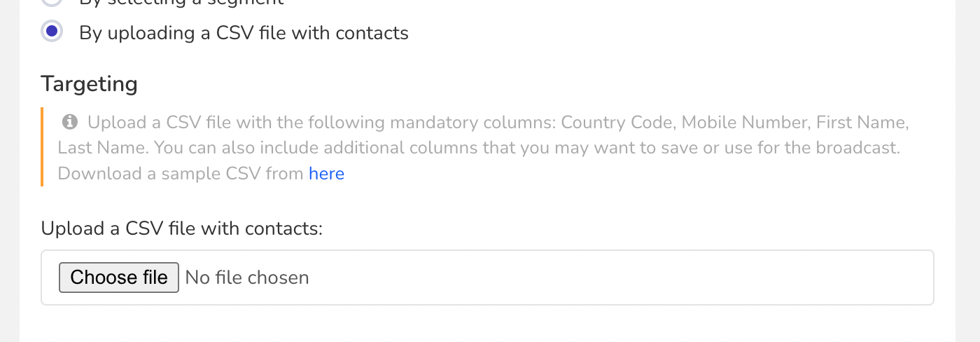Click 'Country Code' in the instructions text
The height and width of the screenshot is (342, 980).
[x=617, y=123]
